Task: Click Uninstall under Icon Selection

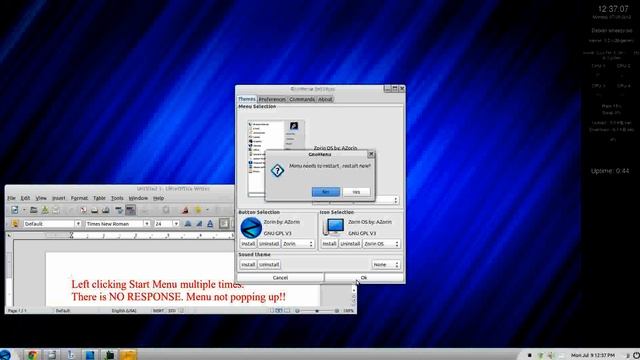Action: [350, 244]
